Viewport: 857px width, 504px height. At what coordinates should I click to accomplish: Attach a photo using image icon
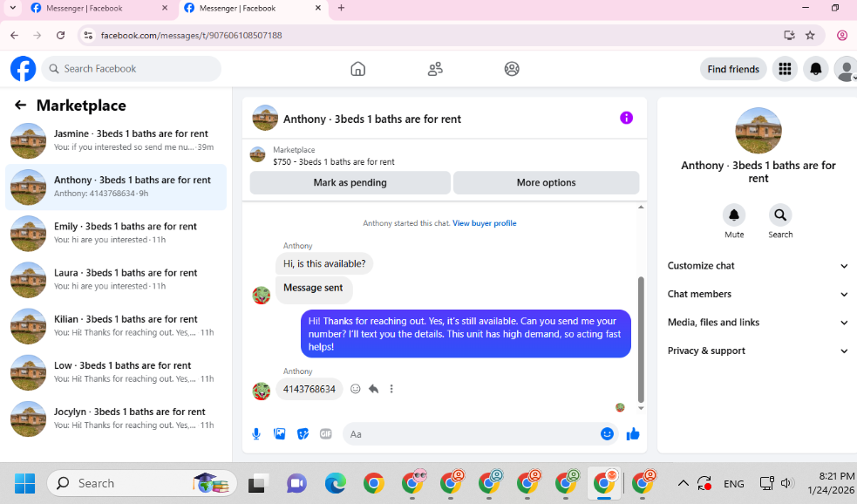pyautogui.click(x=279, y=434)
